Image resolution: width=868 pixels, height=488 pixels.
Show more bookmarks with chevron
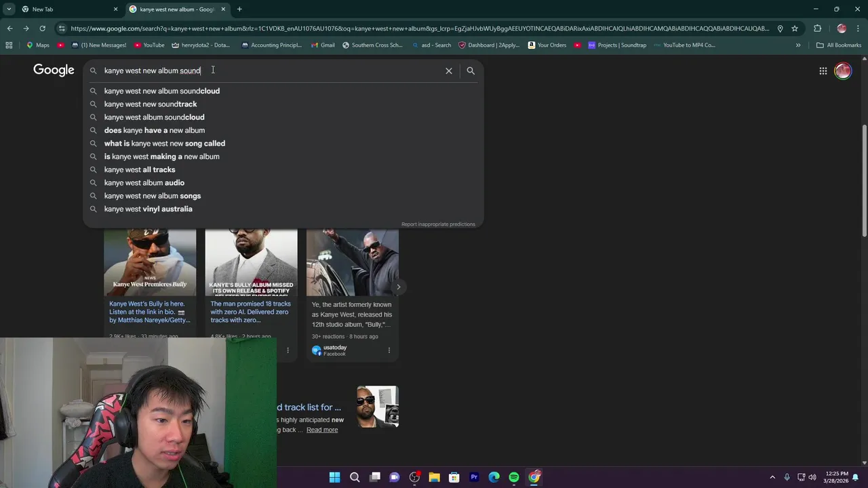[x=798, y=45]
